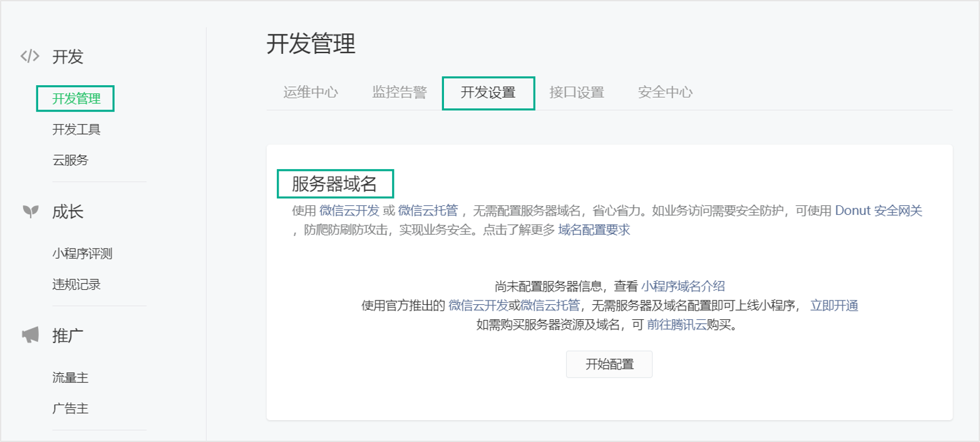Switch to the 安全中心 tab
This screenshot has width=980, height=442.
tap(665, 93)
